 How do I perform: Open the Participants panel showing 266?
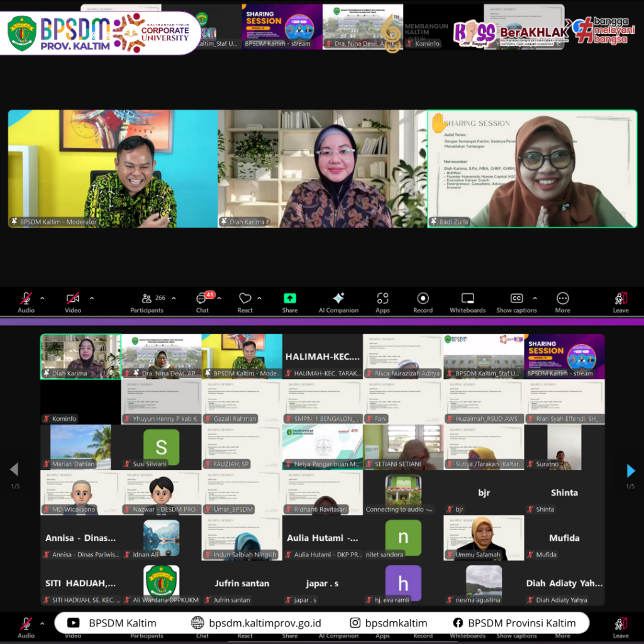tap(147, 302)
